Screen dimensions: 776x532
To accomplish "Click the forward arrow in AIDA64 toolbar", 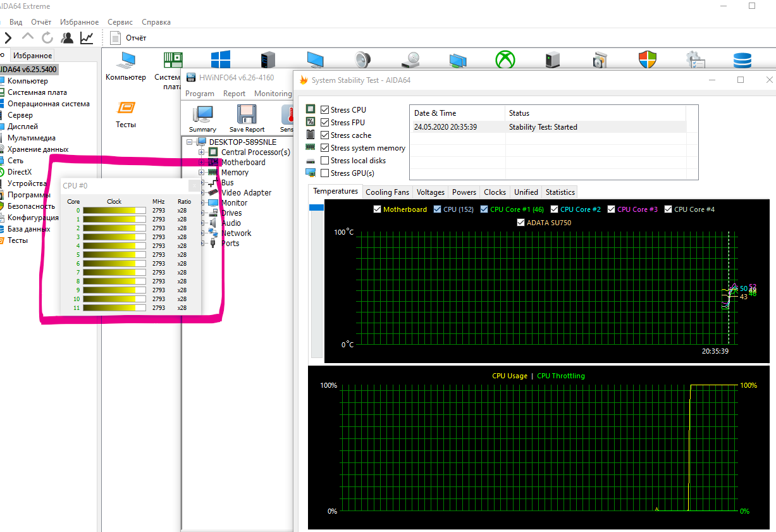I will coord(8,38).
